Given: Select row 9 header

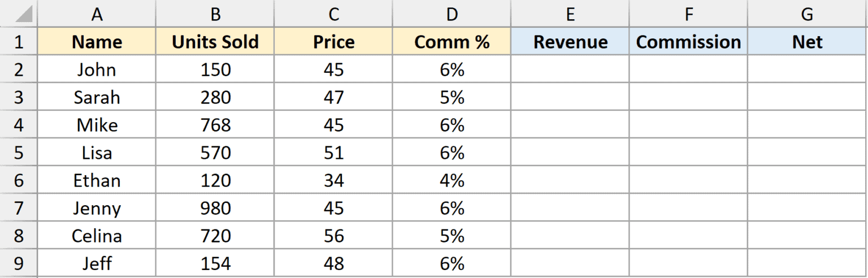Looking at the screenshot, I should [19, 263].
